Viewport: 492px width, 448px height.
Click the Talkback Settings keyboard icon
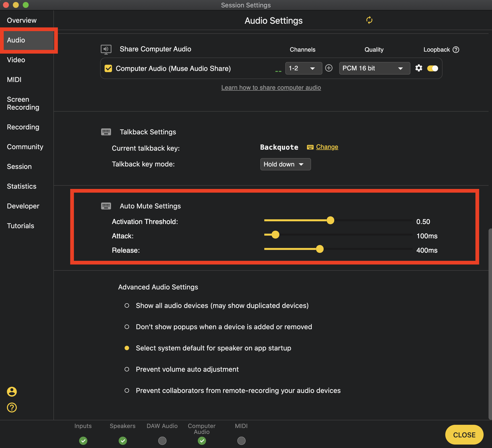tap(106, 132)
